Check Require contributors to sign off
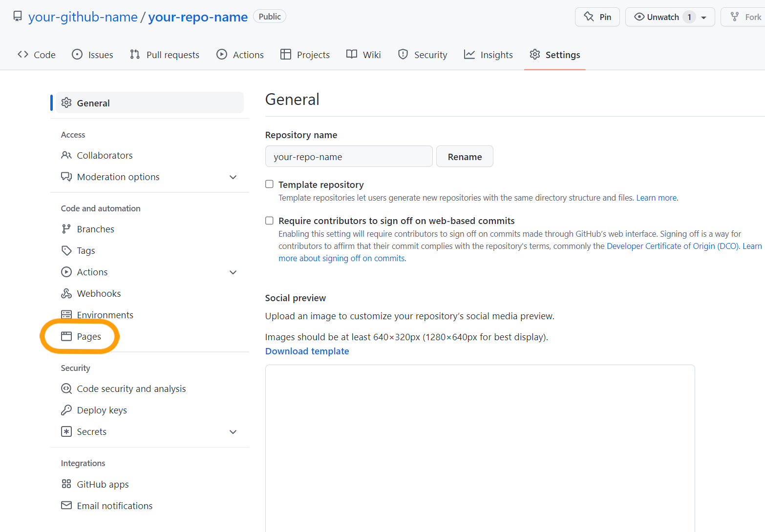Viewport: 765px width, 532px height. tap(269, 220)
